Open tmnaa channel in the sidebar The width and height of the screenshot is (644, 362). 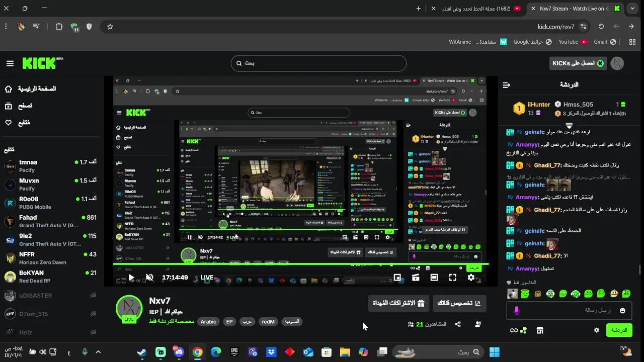tap(50, 166)
